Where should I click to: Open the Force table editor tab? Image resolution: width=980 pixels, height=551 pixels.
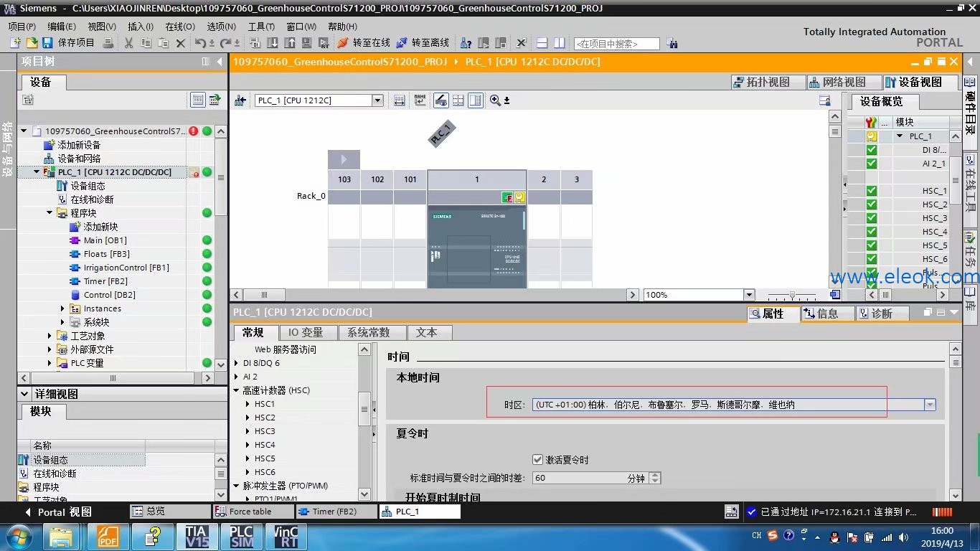[253, 512]
